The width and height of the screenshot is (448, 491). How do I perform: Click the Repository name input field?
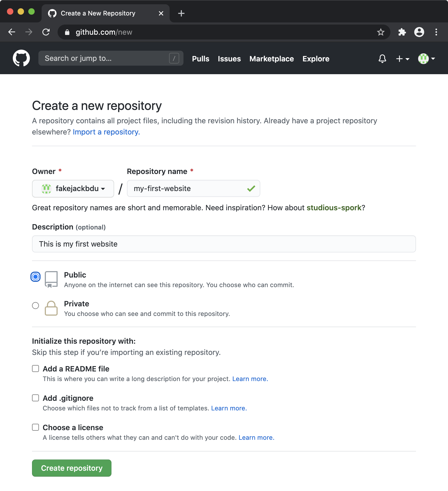click(193, 188)
